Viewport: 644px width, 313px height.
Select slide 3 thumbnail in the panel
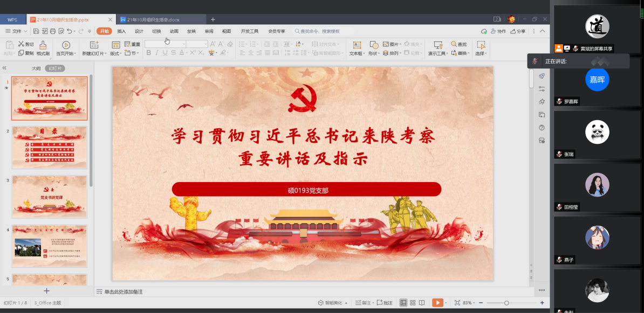point(49,197)
